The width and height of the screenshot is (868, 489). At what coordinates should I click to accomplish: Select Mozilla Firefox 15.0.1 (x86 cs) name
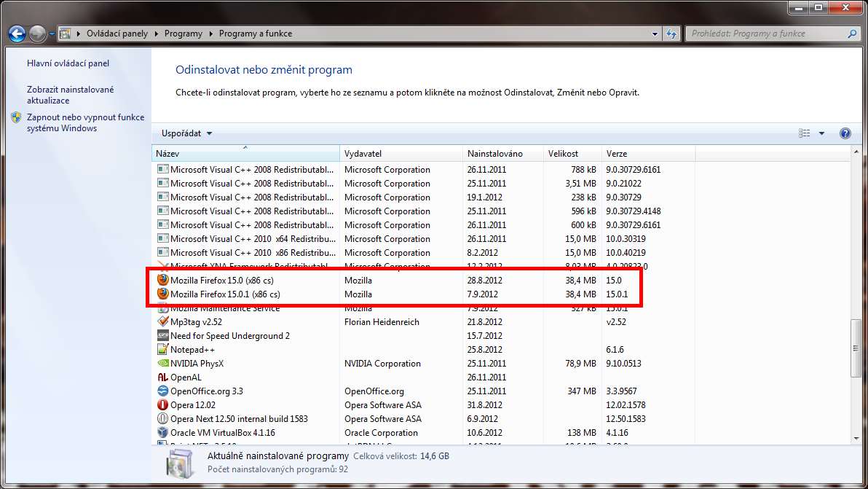pos(225,294)
